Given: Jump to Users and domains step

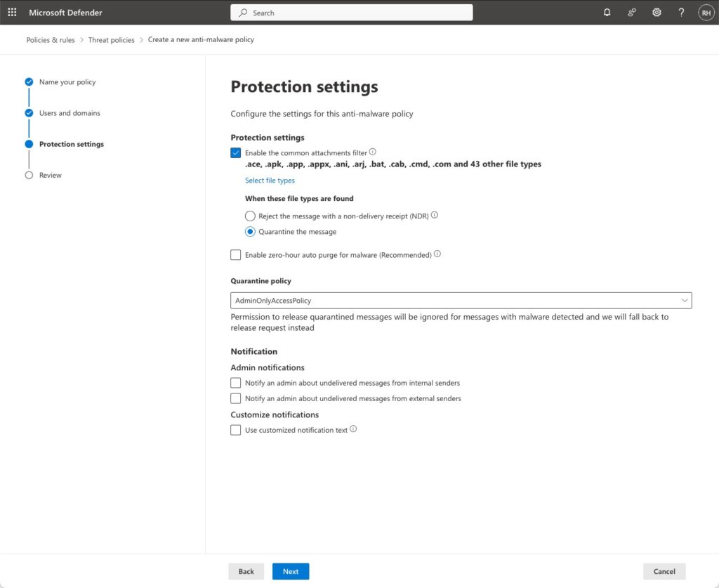Looking at the screenshot, I should pyautogui.click(x=70, y=113).
